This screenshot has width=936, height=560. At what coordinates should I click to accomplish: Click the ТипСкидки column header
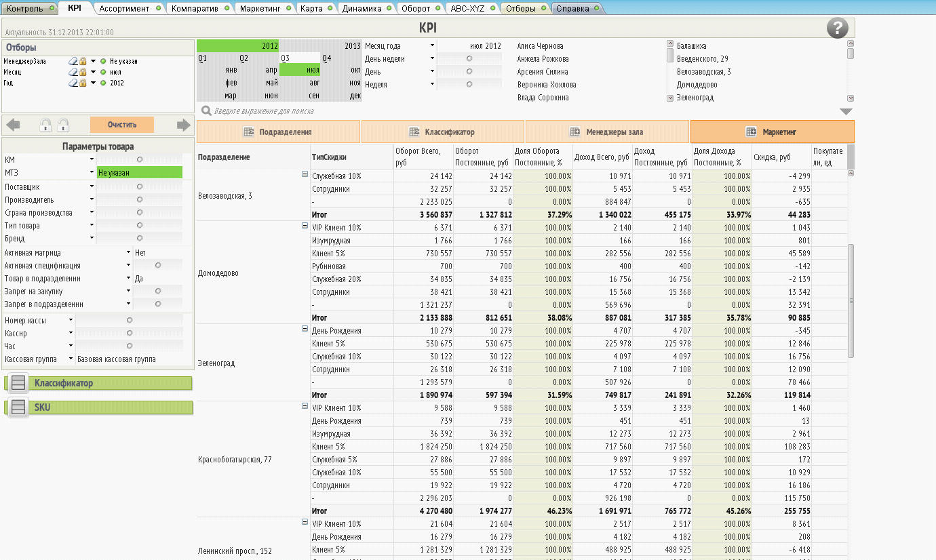[351, 157]
